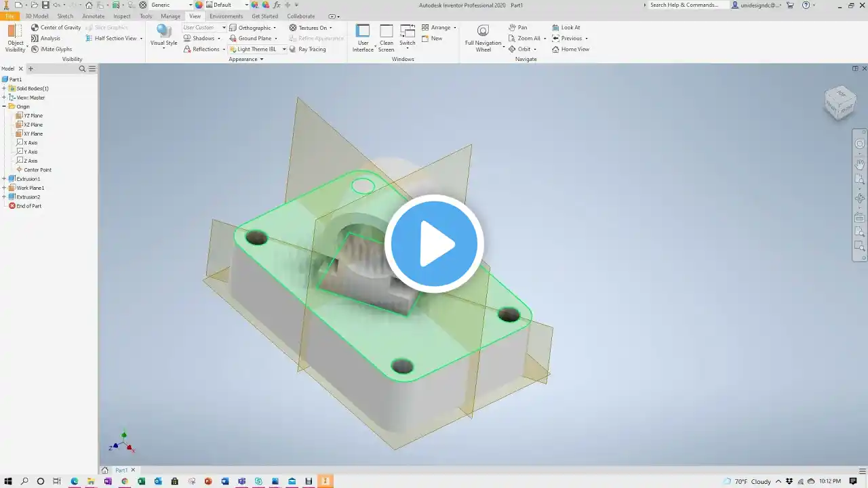Launch the Full Navigation Wheel
The height and width of the screenshot is (488, 868).
coord(483,38)
